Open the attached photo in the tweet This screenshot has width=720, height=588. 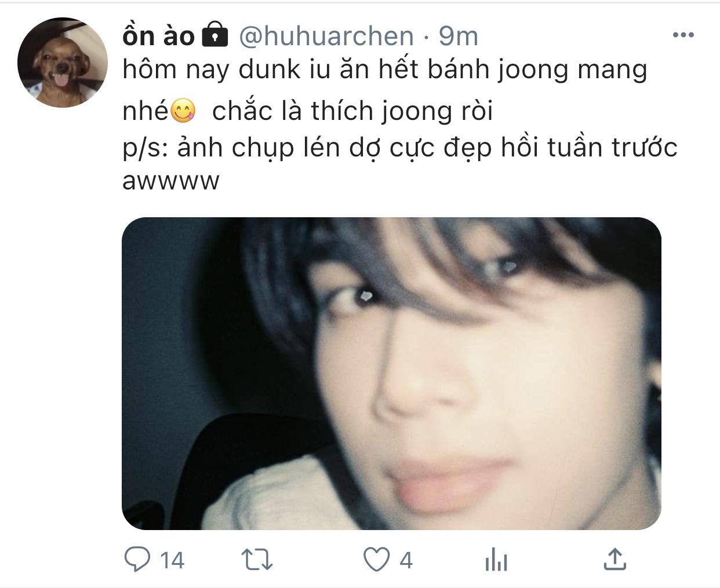(392, 374)
